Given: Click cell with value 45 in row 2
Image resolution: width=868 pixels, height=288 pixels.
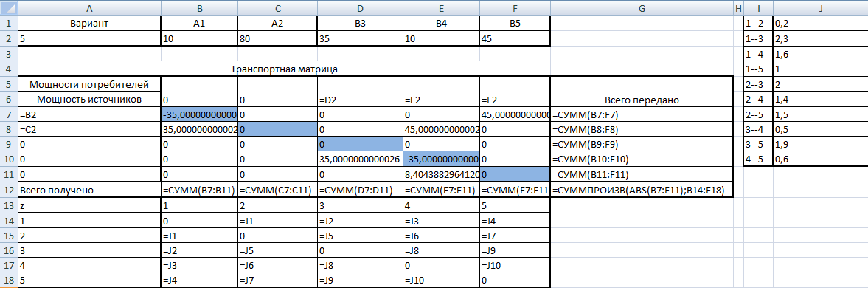Looking at the screenshot, I should point(515,38).
